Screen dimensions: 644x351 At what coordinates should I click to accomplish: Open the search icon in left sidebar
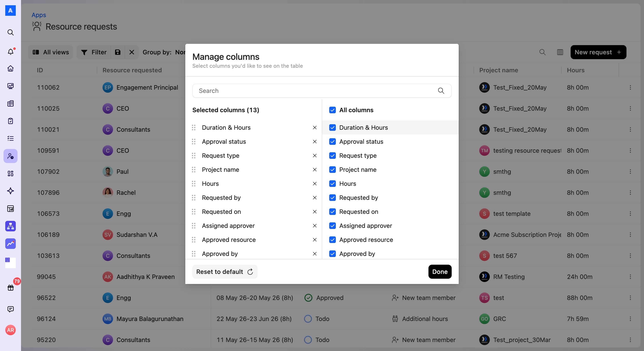pos(11,32)
